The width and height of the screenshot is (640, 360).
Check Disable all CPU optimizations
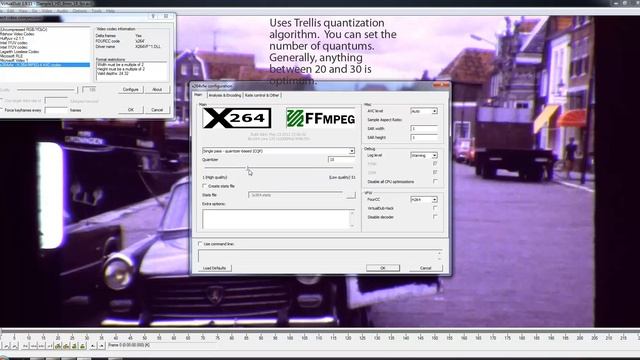click(435, 181)
